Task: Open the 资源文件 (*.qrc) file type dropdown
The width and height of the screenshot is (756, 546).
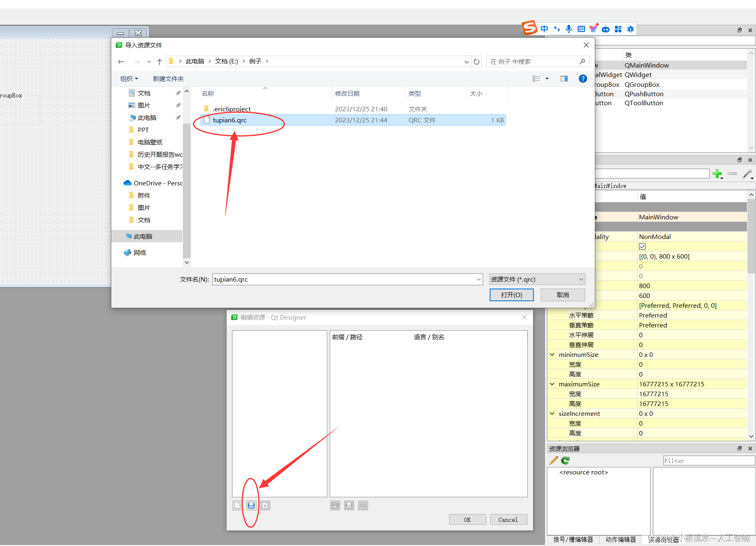Action: coord(537,279)
